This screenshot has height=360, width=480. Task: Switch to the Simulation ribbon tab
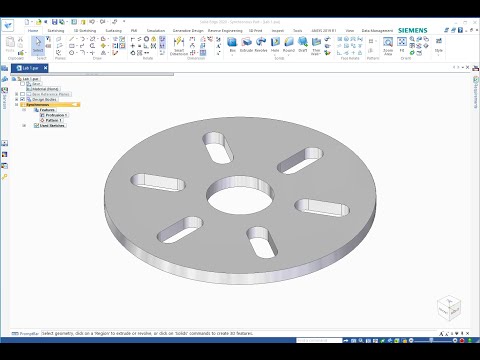pyautogui.click(x=156, y=31)
